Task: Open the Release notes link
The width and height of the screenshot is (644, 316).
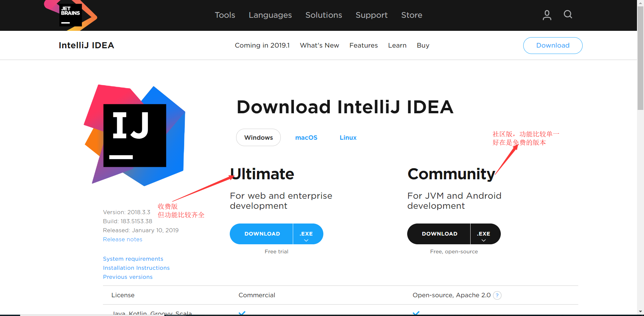Action: coord(123,239)
